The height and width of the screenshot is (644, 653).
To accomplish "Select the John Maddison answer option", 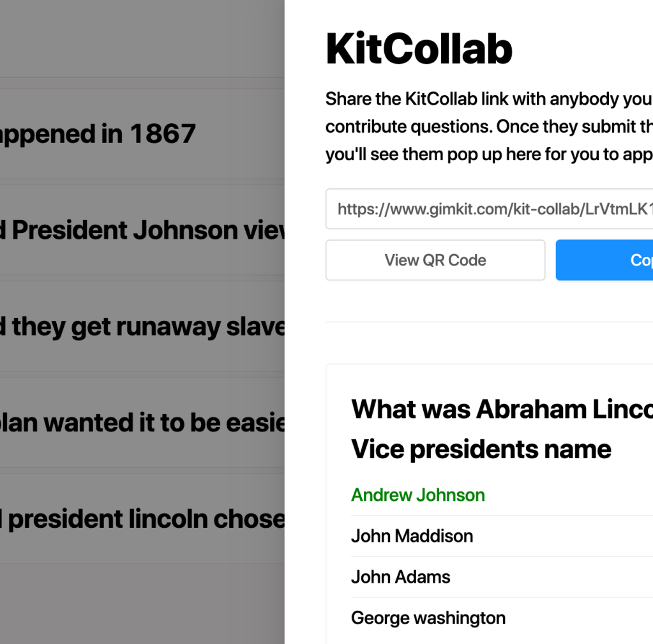I will [x=412, y=535].
